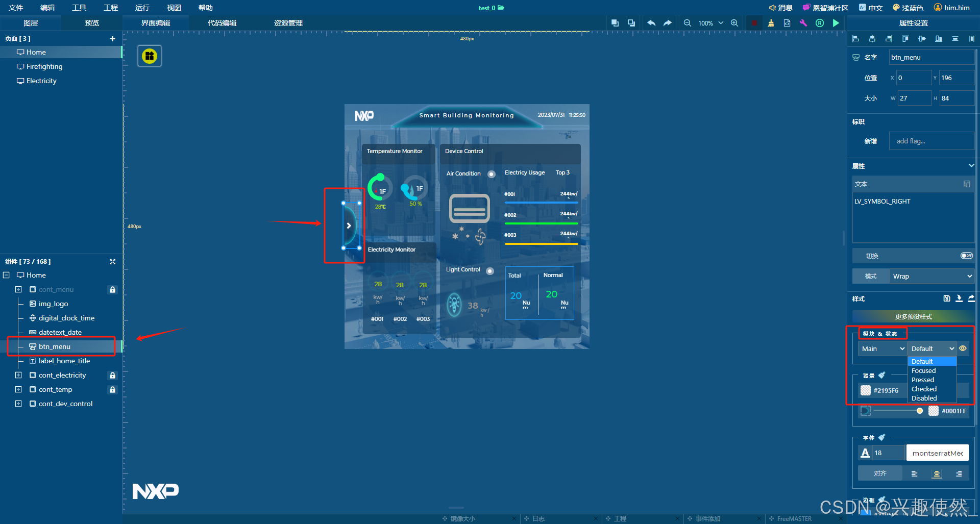The width and height of the screenshot is (980, 524).
Task: Select right text alignment
Action: (x=959, y=473)
